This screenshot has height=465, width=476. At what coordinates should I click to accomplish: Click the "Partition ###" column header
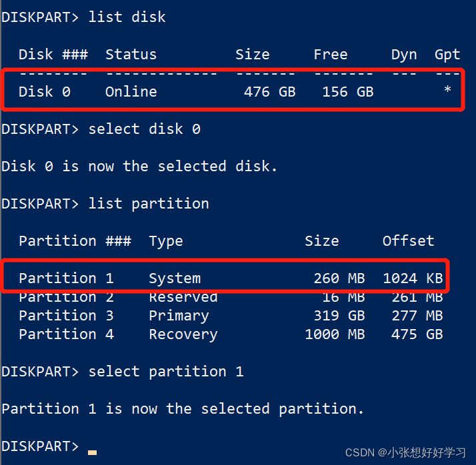coord(75,241)
